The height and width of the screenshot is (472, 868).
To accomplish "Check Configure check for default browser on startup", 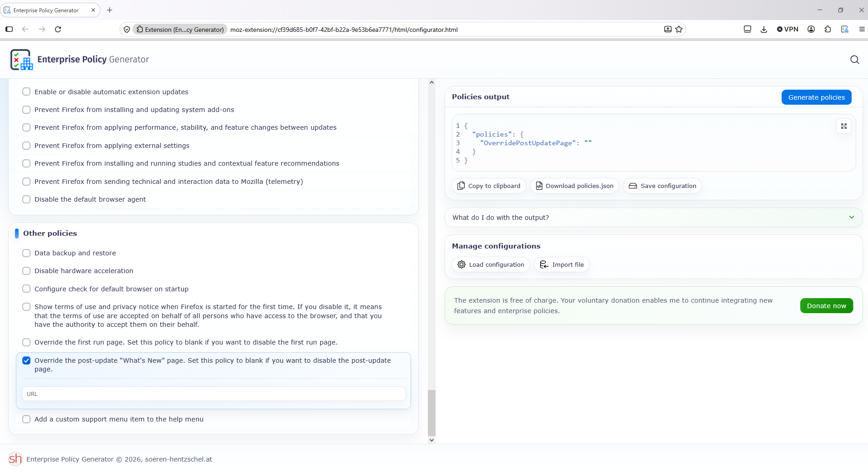I will pyautogui.click(x=26, y=289).
